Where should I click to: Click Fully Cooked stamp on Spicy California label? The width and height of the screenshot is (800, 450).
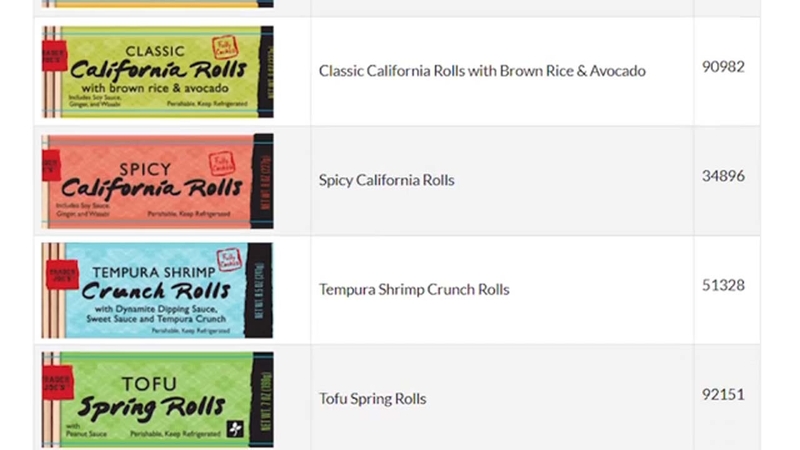[222, 163]
